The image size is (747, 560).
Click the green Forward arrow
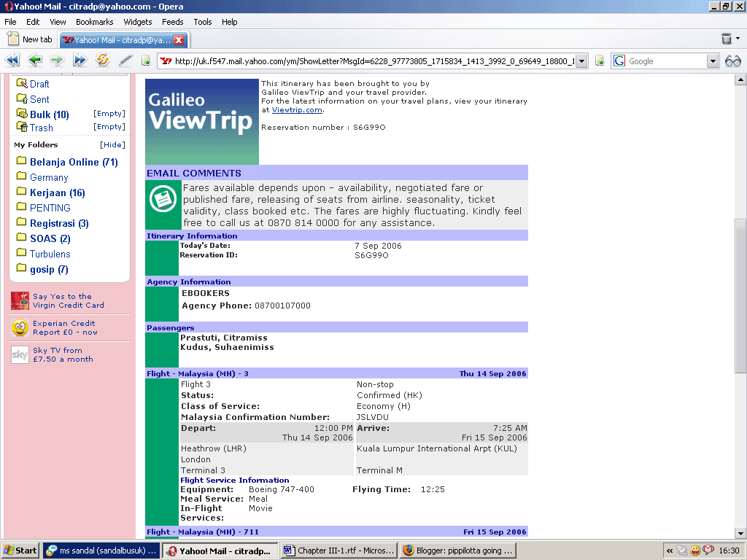pos(57,61)
